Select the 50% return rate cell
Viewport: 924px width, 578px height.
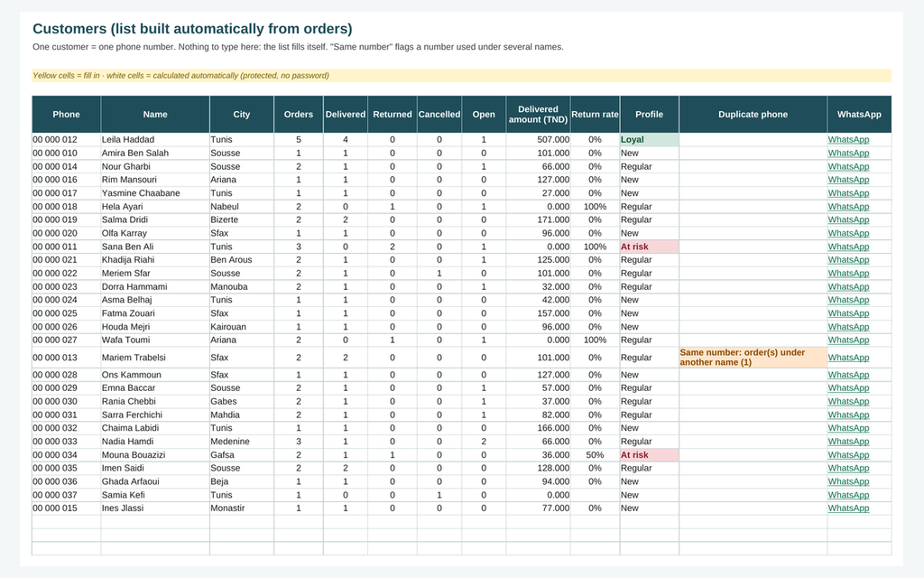(595, 455)
